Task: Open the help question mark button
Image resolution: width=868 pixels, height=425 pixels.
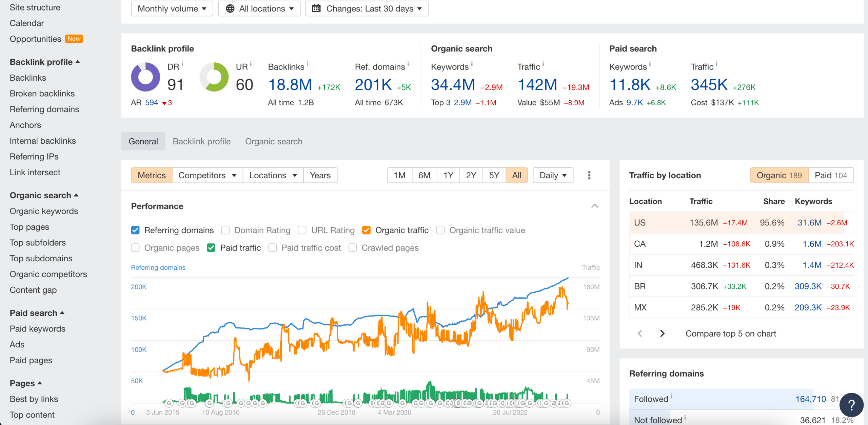Action: pyautogui.click(x=851, y=405)
